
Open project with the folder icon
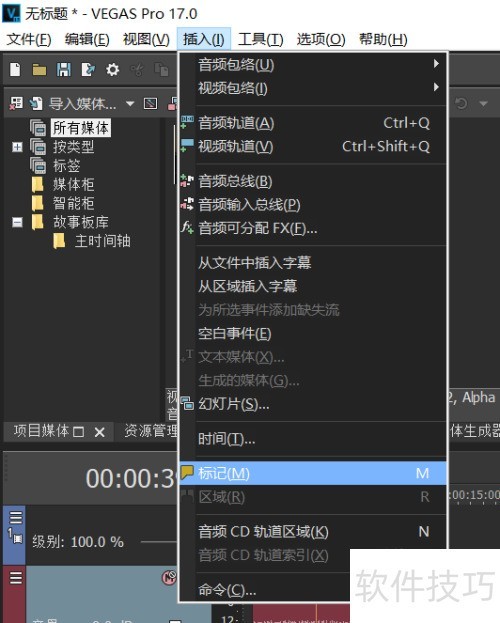39,70
